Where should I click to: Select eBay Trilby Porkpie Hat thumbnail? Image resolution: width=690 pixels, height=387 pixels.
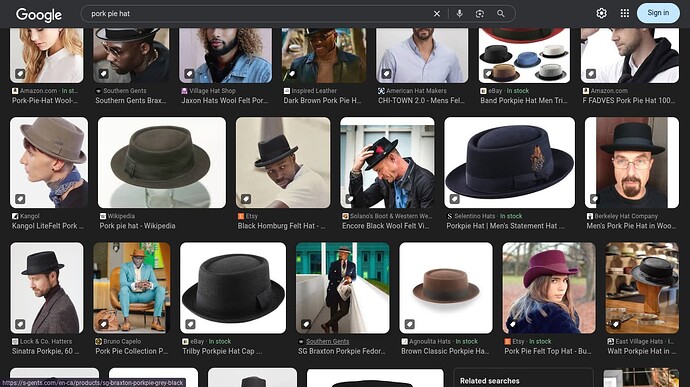tap(233, 287)
